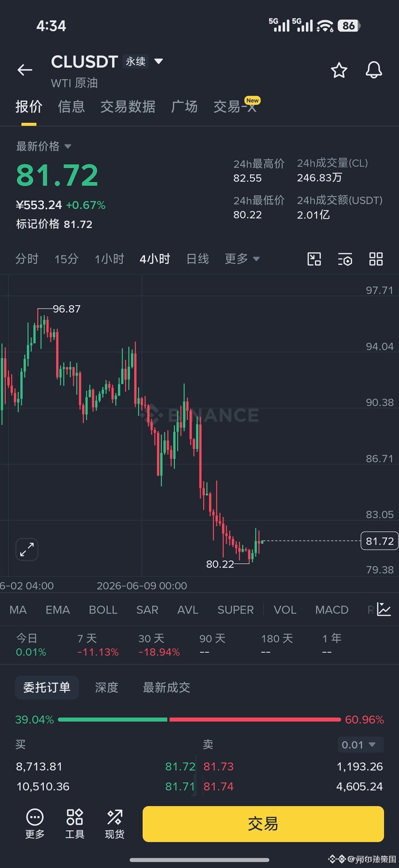Tap the yellow 交易 trade button

pyautogui.click(x=263, y=824)
